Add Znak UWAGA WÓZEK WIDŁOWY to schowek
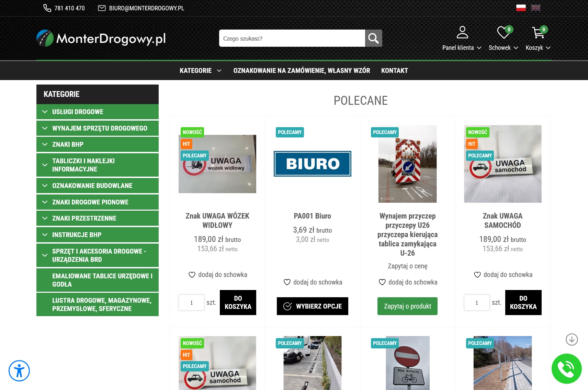Image resolution: width=588 pixels, height=390 pixels. pyautogui.click(x=217, y=275)
